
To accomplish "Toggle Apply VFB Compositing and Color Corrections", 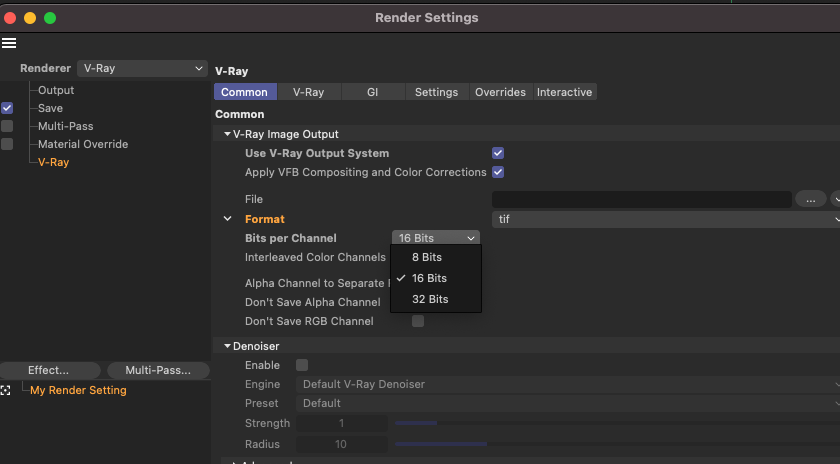I will (x=498, y=172).
